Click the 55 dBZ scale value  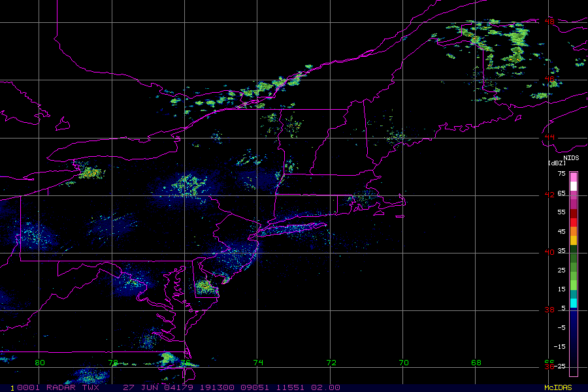click(561, 212)
